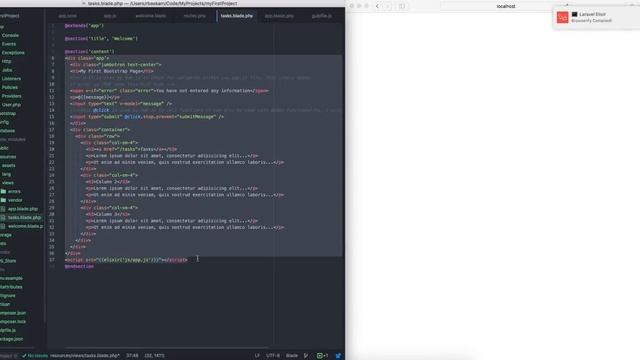Click the Laravel Elixir notification
640x360 pixels.
(x=596, y=18)
